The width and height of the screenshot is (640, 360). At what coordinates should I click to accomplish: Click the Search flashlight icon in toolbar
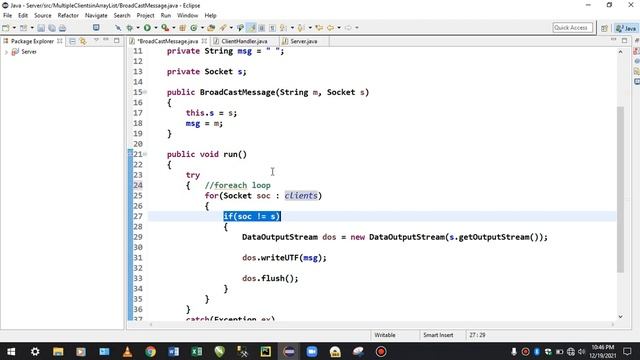(223, 28)
